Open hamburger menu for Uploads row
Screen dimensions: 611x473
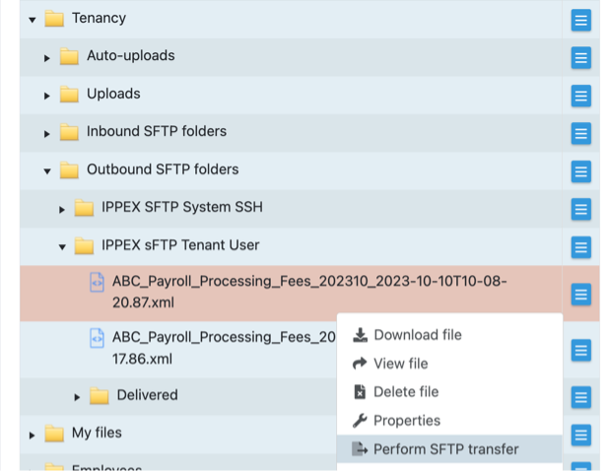(x=581, y=95)
